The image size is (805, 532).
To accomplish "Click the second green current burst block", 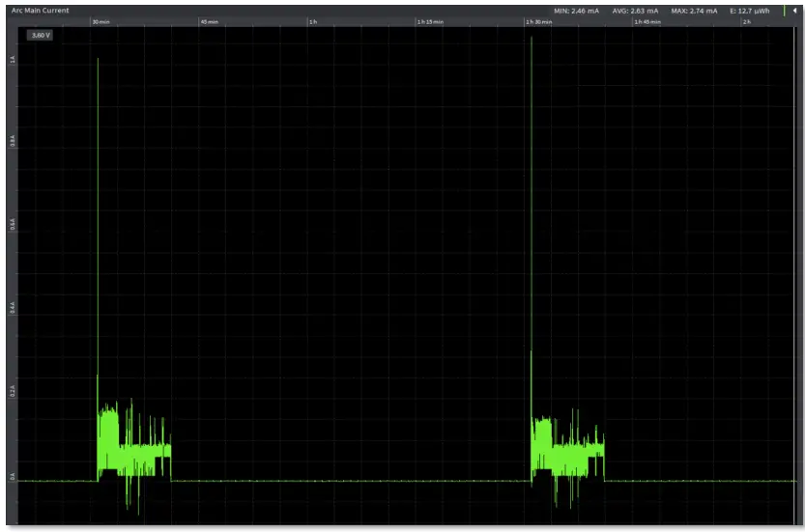I will coord(567,446).
